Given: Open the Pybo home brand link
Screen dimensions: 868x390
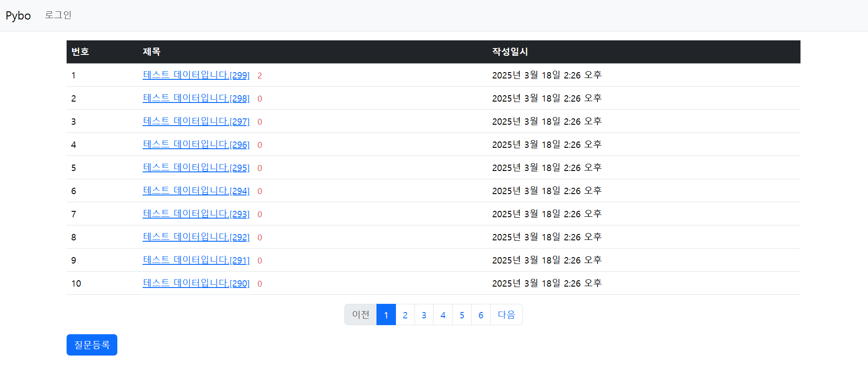Looking at the screenshot, I should (18, 15).
